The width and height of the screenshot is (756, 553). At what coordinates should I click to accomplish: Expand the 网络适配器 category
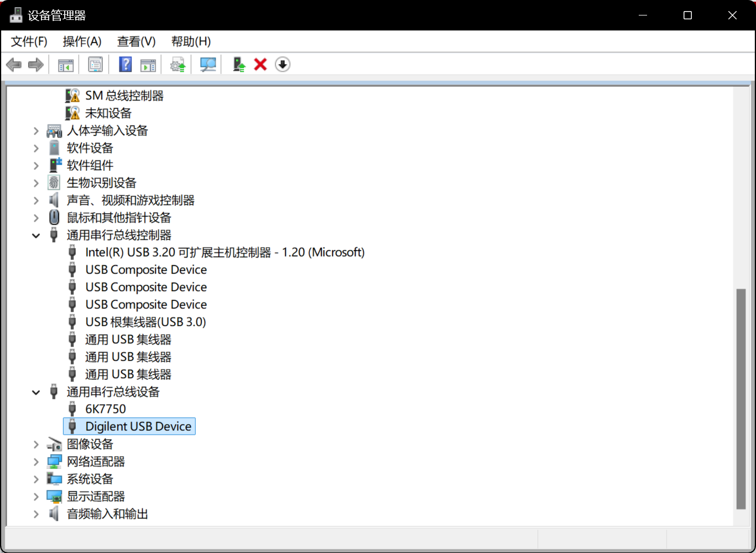[x=36, y=462]
